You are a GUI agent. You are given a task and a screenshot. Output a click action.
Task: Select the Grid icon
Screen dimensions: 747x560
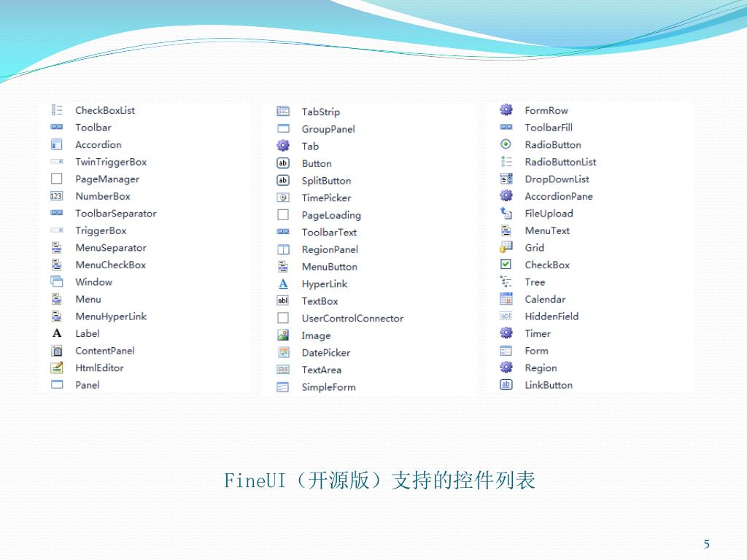tap(506, 247)
